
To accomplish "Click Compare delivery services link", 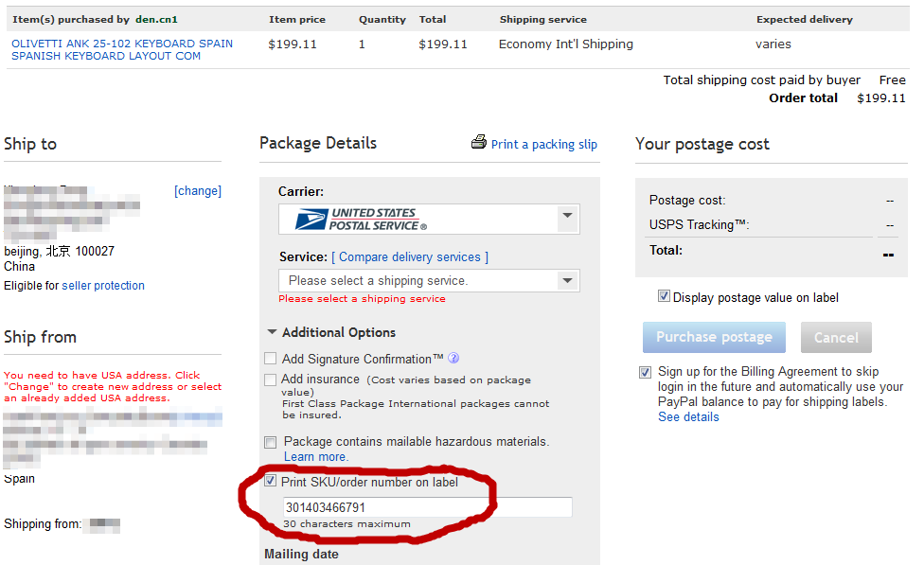I will (410, 256).
